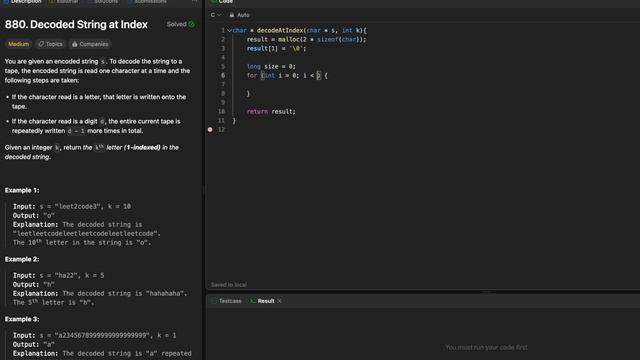Image resolution: width=640 pixels, height=360 pixels.
Task: Switch to the Result tab
Action: (x=262, y=301)
